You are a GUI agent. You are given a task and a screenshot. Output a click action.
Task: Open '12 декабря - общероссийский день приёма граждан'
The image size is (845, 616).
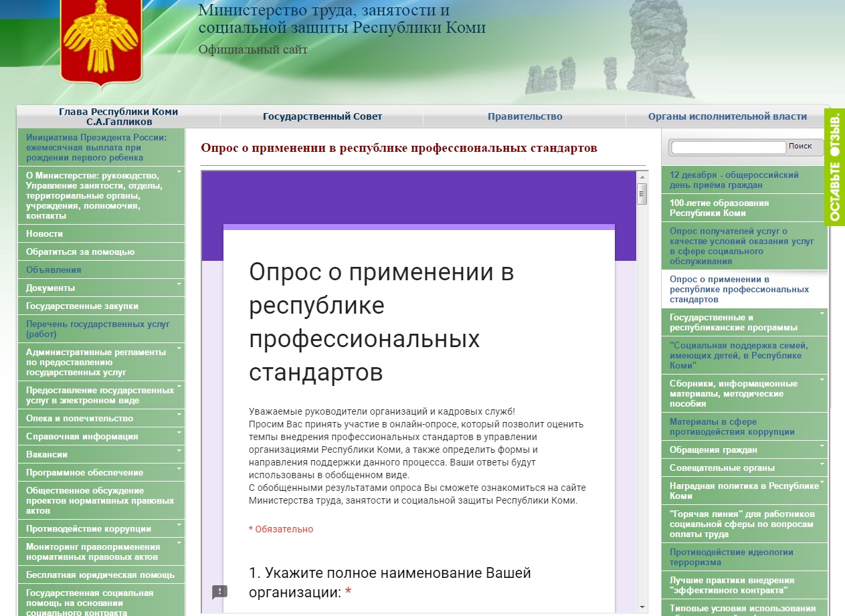click(744, 180)
